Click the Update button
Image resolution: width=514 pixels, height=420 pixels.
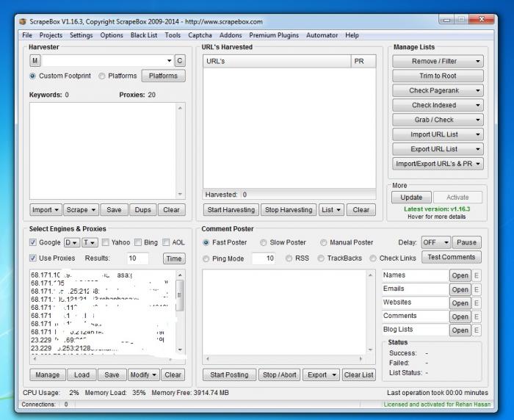(411, 198)
